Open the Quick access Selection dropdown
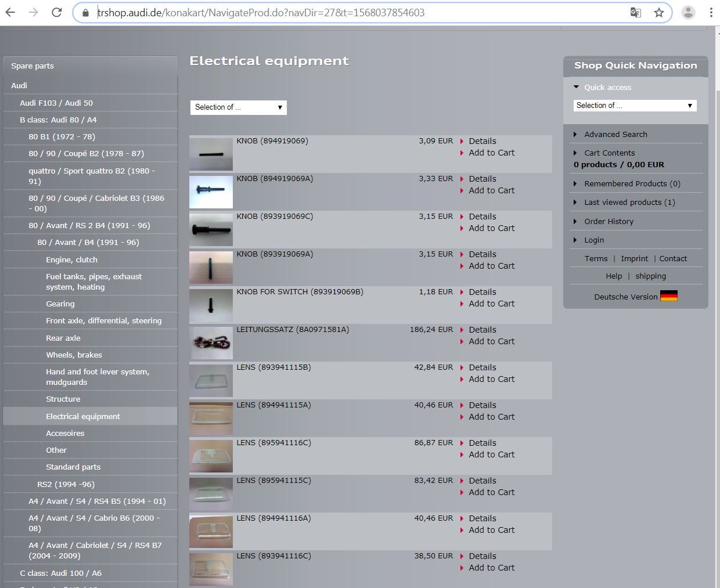The image size is (720, 588). tap(635, 106)
